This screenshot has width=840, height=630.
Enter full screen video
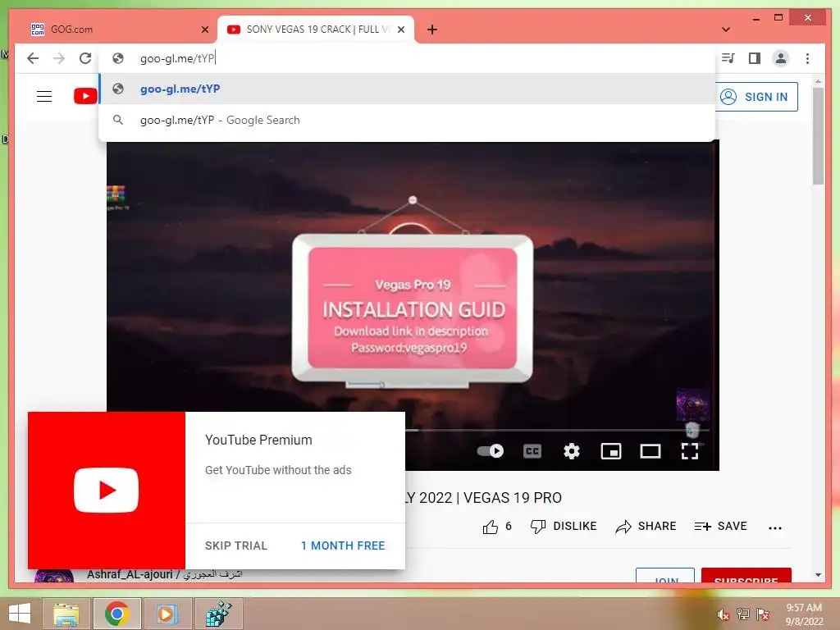tap(689, 451)
